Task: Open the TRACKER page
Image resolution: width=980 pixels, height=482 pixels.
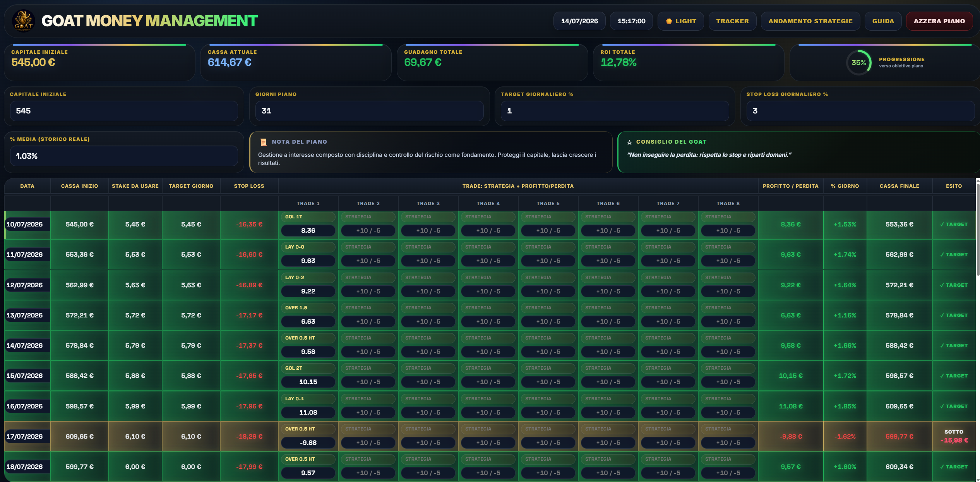Action: coord(732,21)
